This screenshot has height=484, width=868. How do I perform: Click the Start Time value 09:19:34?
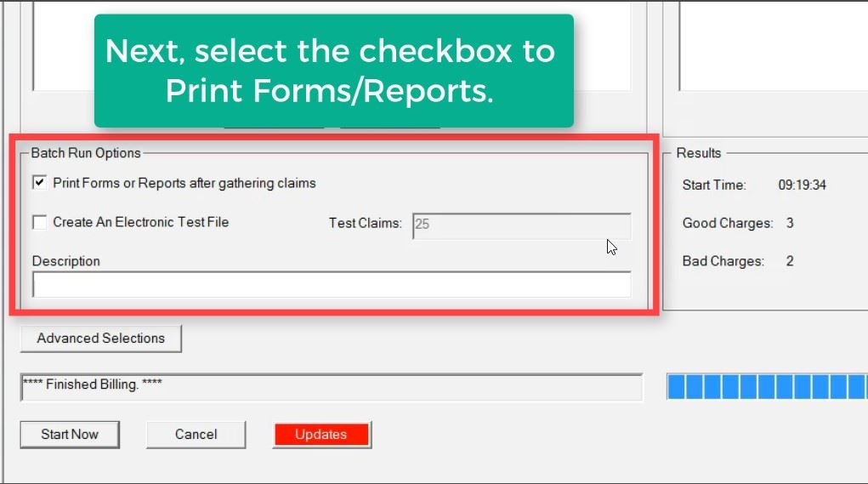[x=802, y=185]
